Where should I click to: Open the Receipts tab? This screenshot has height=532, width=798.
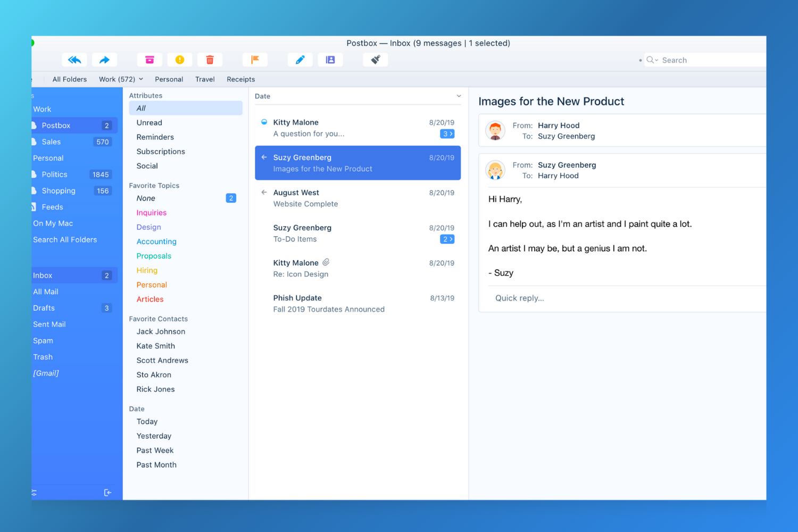[x=240, y=79]
